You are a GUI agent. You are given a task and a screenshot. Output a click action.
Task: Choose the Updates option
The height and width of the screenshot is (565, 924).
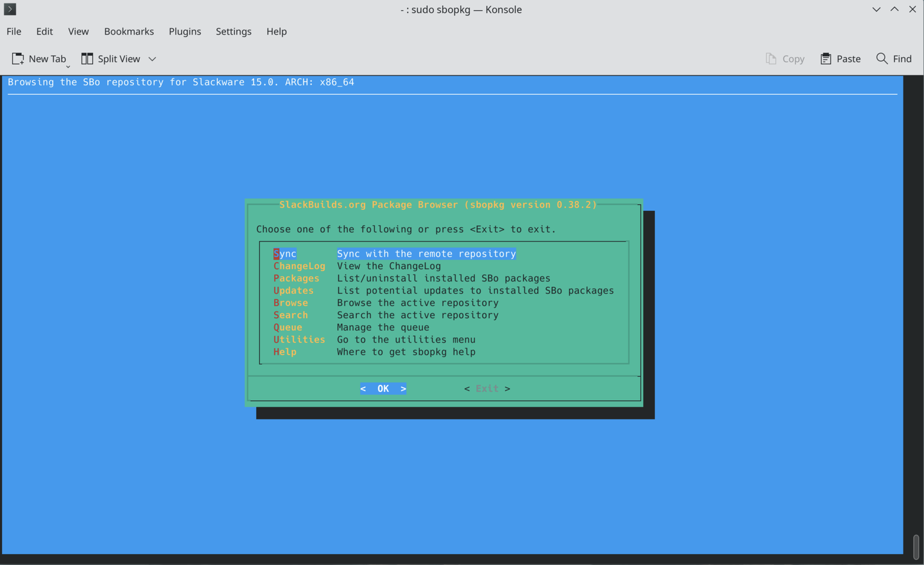click(x=293, y=290)
